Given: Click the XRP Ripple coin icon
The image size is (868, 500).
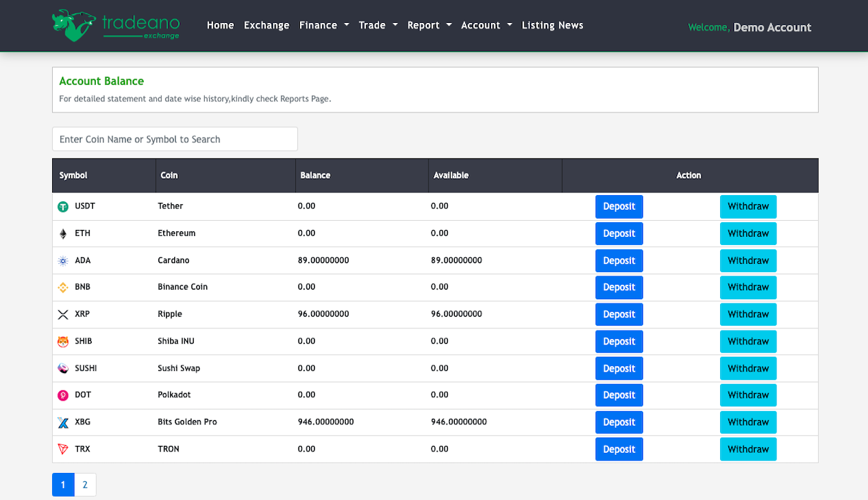Looking at the screenshot, I should pos(63,314).
